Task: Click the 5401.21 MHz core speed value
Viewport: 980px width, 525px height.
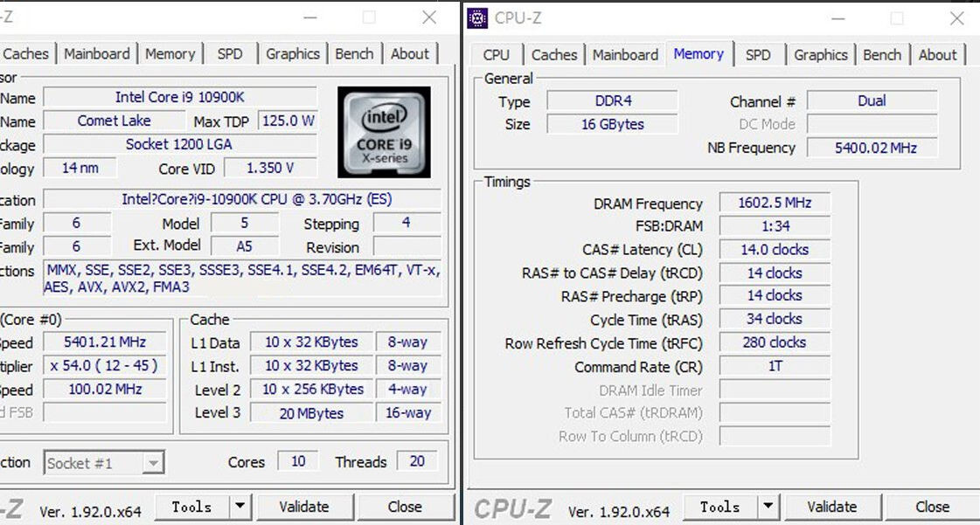Action: click(x=104, y=342)
